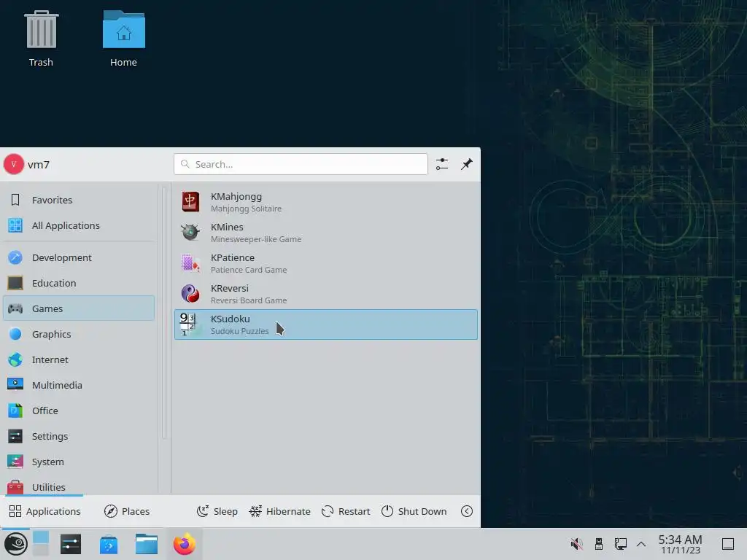Open Favorites category

[x=79, y=200]
